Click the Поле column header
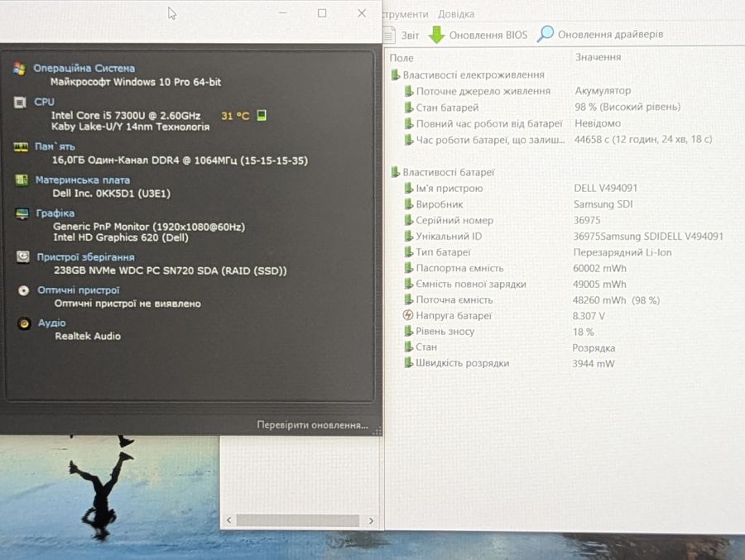Image resolution: width=745 pixels, height=560 pixels. click(401, 58)
